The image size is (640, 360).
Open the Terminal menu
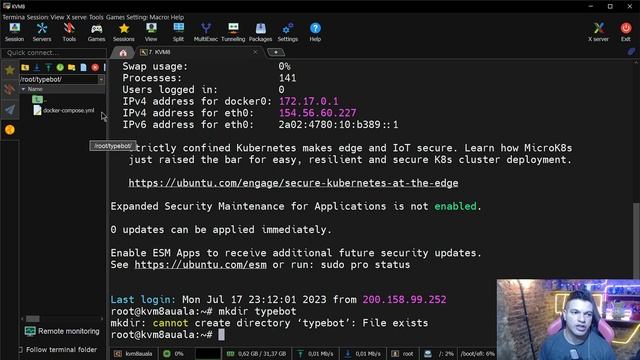point(13,17)
